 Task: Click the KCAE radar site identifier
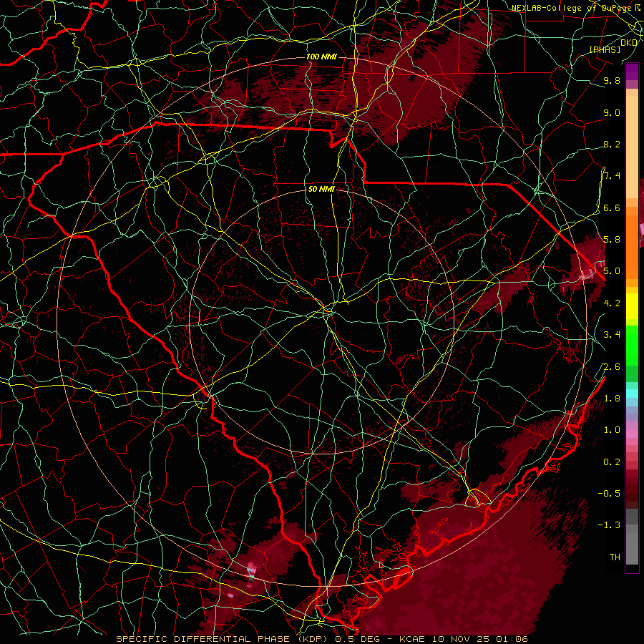click(413, 639)
